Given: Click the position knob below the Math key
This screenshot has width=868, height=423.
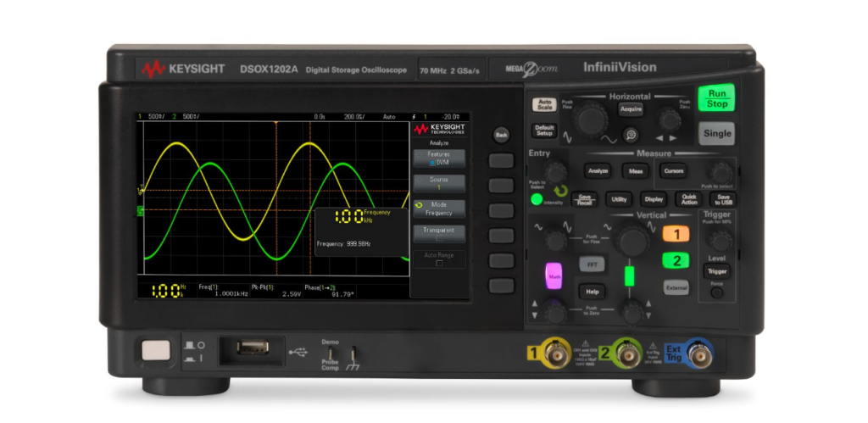Looking at the screenshot, I should [x=554, y=313].
